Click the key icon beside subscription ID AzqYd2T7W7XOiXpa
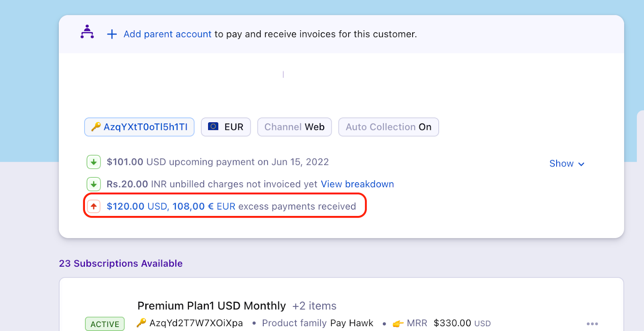This screenshot has width=644, height=331. point(141,323)
